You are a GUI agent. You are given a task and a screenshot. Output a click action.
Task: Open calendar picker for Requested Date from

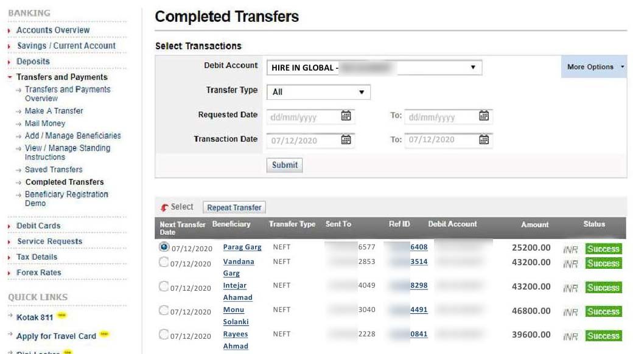click(x=346, y=116)
